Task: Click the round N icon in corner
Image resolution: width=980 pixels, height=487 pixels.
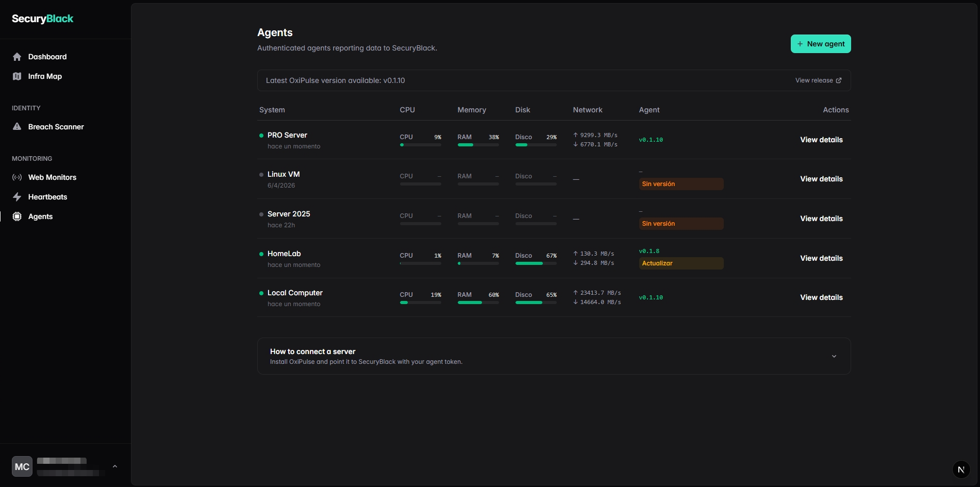Action: (961, 469)
